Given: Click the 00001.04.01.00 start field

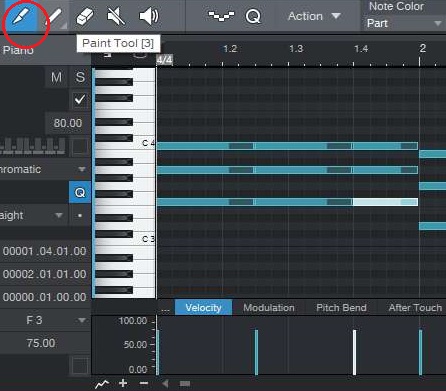Looking at the screenshot, I should (45, 251).
